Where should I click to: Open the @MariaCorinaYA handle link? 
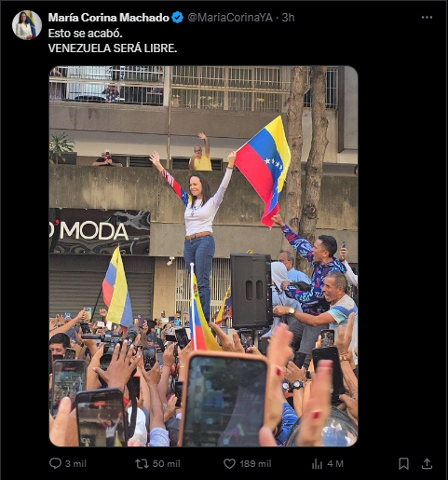[230, 18]
